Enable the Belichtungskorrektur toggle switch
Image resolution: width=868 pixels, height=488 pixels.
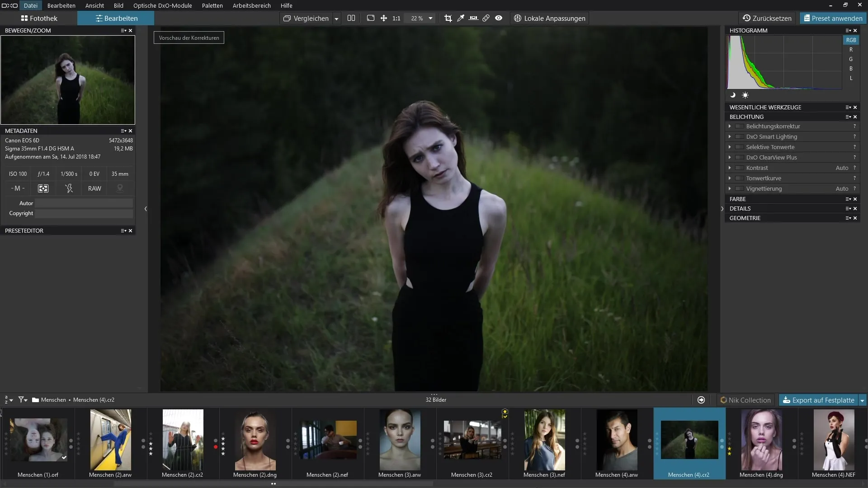739,126
